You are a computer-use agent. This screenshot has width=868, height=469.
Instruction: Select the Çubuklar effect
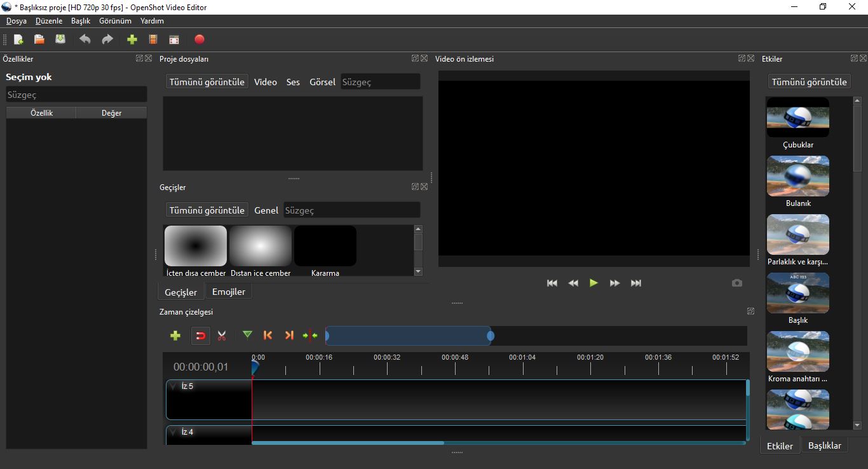pyautogui.click(x=798, y=123)
